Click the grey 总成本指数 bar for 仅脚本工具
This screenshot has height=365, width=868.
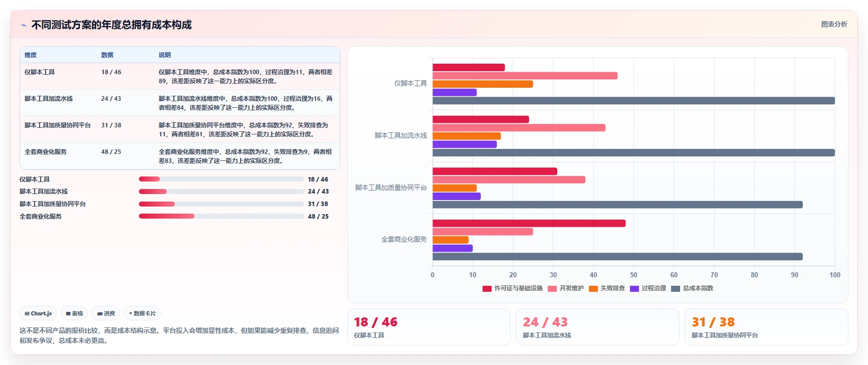click(633, 101)
